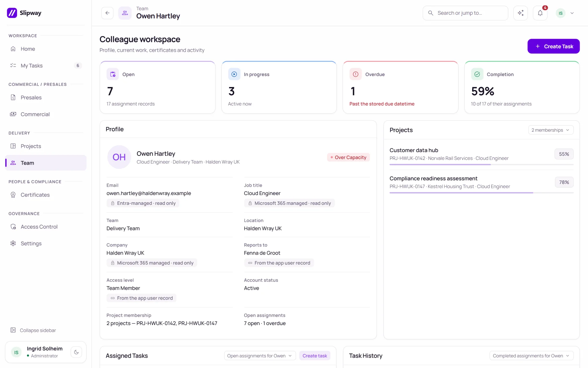Click the Overdue alert icon
This screenshot has height=368, width=588.
tap(356, 74)
